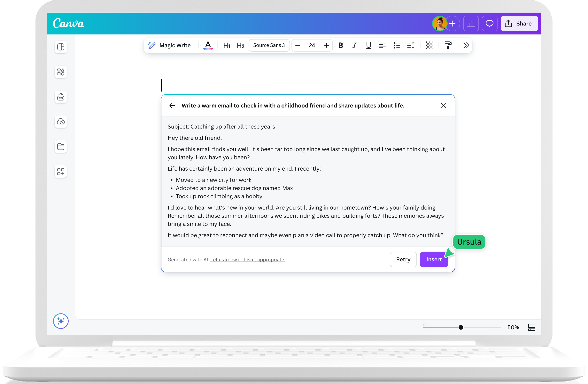
Task: Open the insights chart icon
Action: click(x=471, y=23)
